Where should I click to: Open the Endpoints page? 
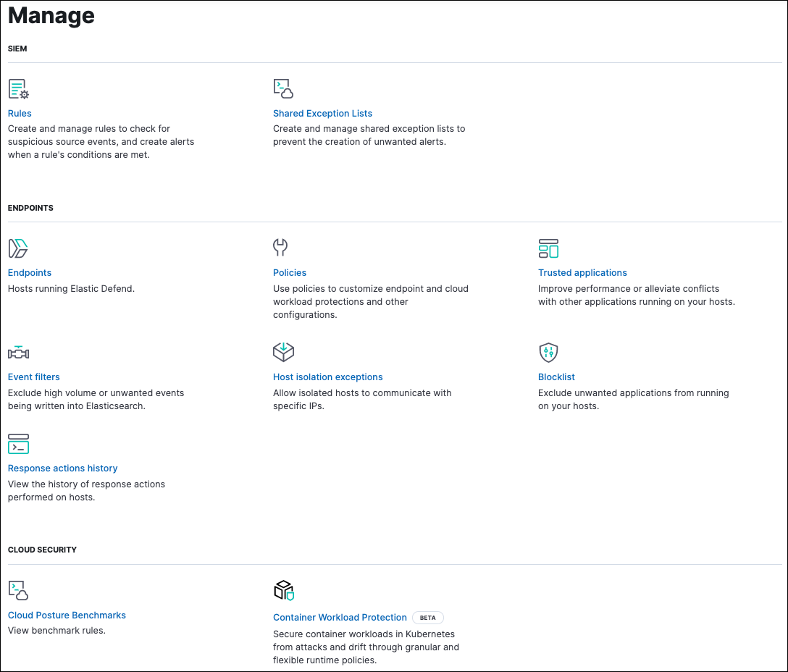[29, 272]
